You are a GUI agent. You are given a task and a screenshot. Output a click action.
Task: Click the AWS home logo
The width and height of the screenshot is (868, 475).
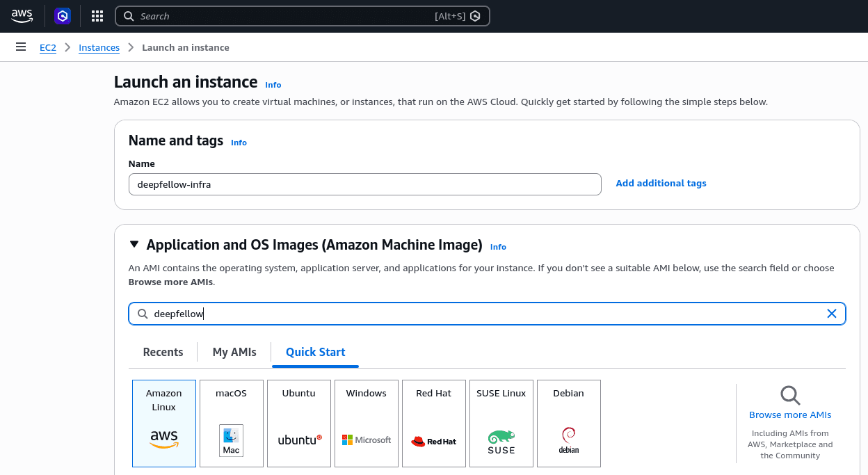coord(22,15)
